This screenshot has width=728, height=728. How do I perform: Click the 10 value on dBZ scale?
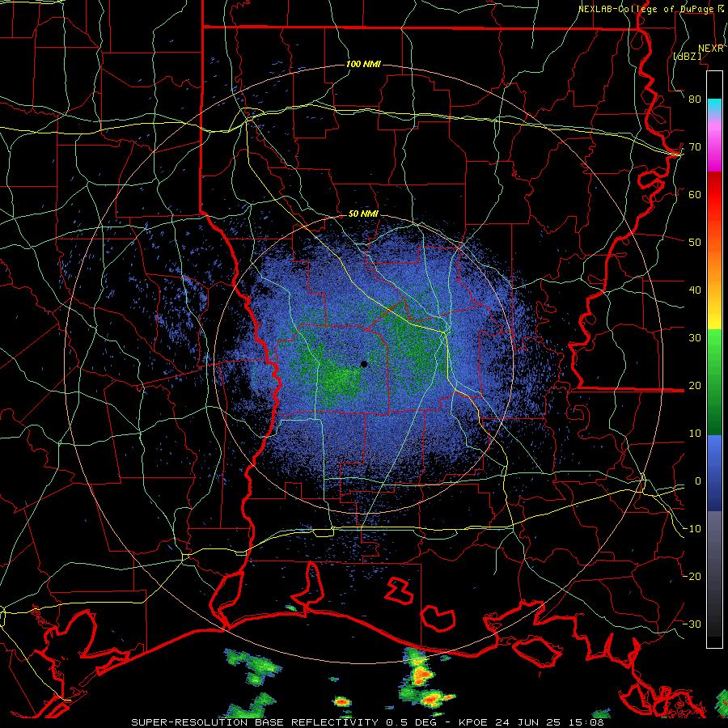point(695,434)
